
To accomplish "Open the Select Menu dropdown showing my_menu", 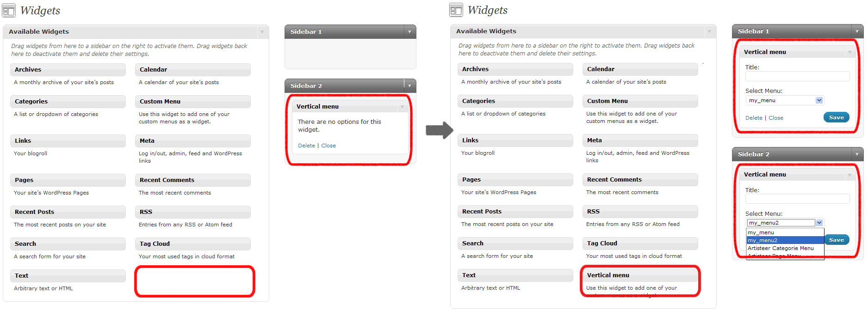I will coord(785,100).
